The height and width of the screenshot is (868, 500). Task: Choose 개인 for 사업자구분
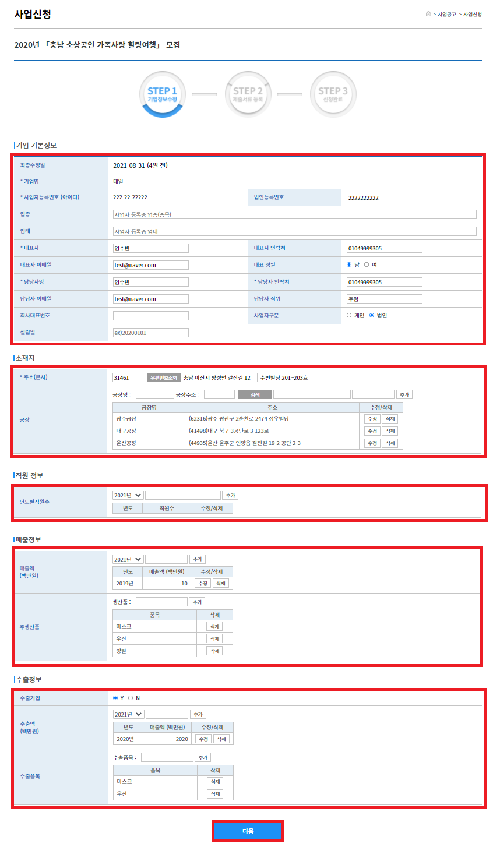point(349,315)
